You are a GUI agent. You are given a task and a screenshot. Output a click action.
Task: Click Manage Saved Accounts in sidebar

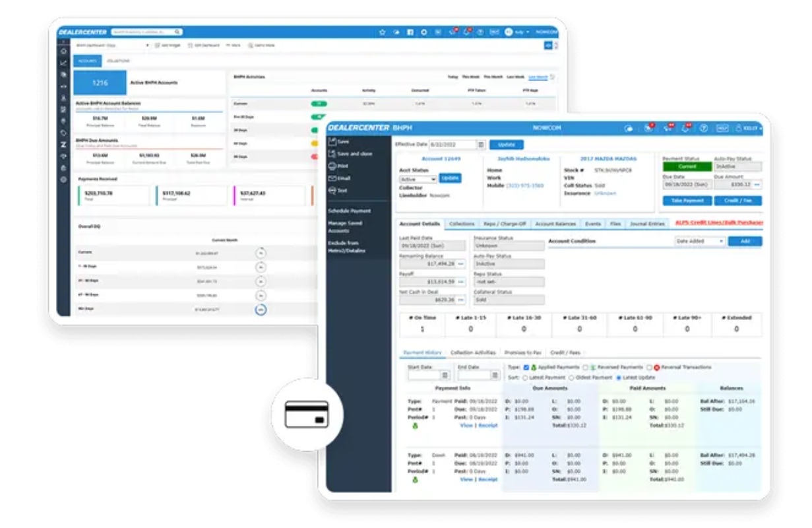(345, 227)
